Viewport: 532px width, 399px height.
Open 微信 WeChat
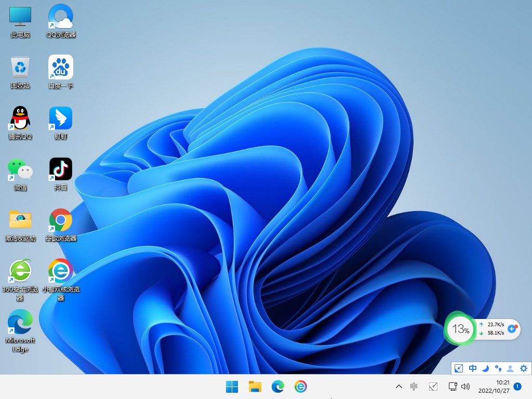20,171
